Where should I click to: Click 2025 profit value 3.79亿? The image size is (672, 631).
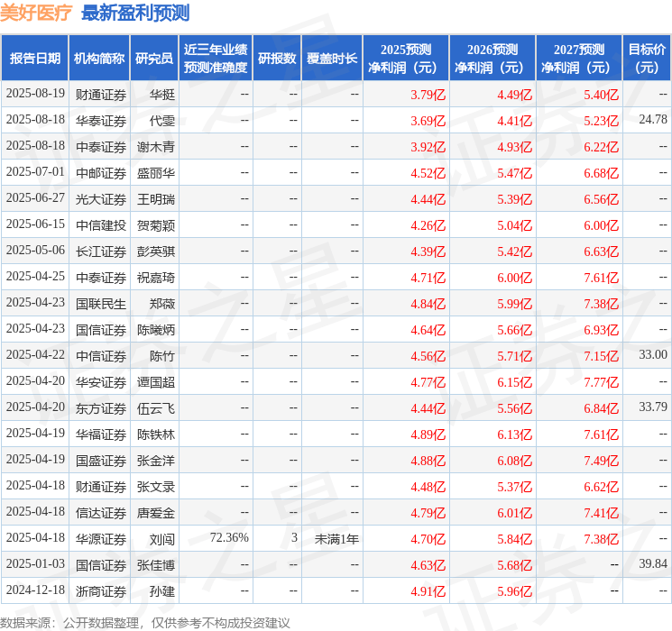click(x=428, y=95)
